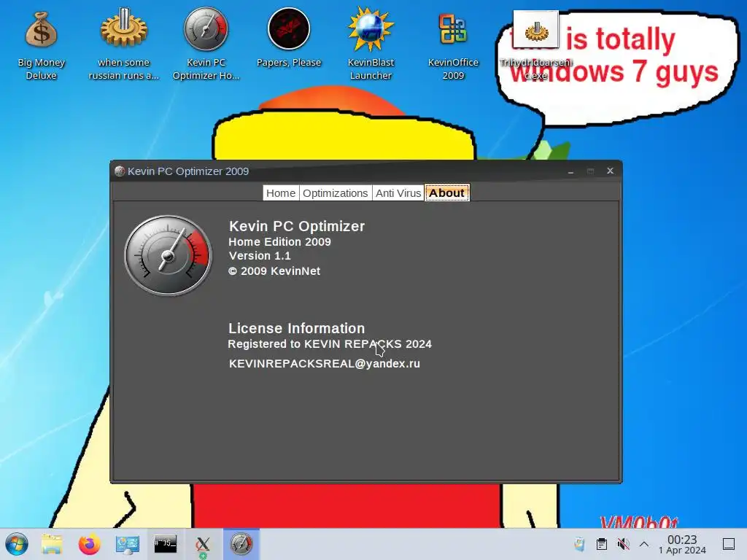Select the About tab
The image size is (747, 560).
point(447,192)
